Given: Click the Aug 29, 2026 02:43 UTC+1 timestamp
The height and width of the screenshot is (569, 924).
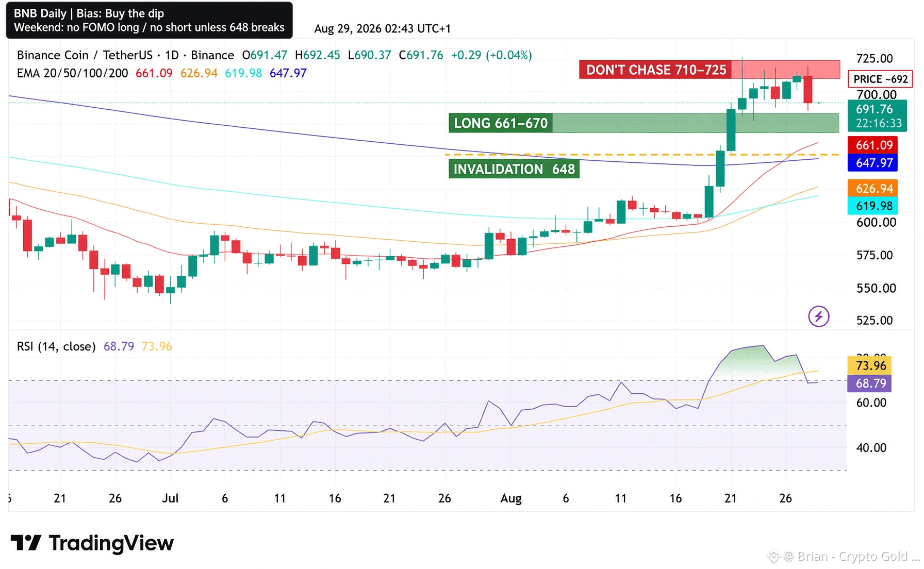Looking at the screenshot, I should click(x=383, y=28).
